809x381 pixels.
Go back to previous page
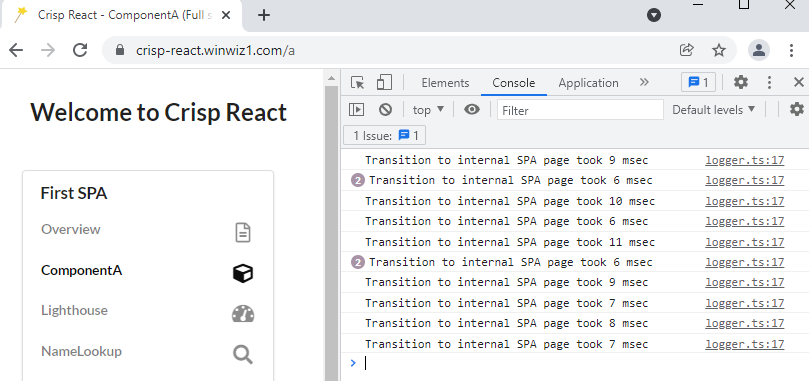tap(17, 50)
